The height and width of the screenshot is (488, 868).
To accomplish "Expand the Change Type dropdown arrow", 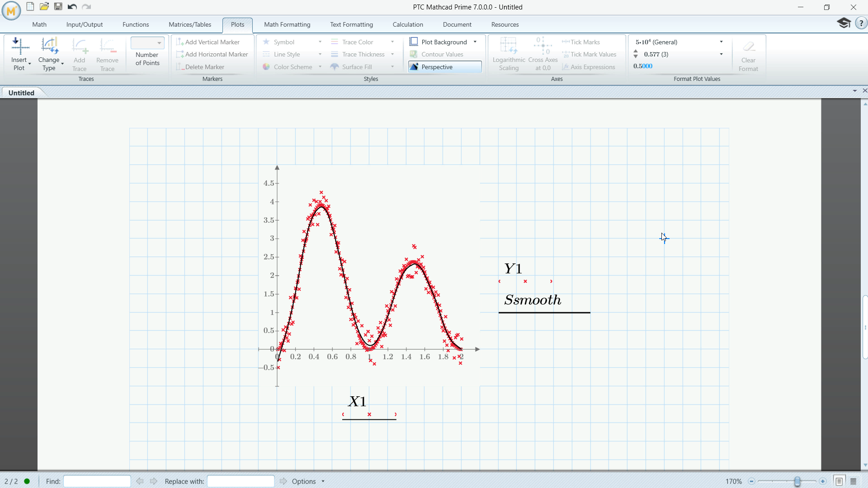I will tap(62, 64).
